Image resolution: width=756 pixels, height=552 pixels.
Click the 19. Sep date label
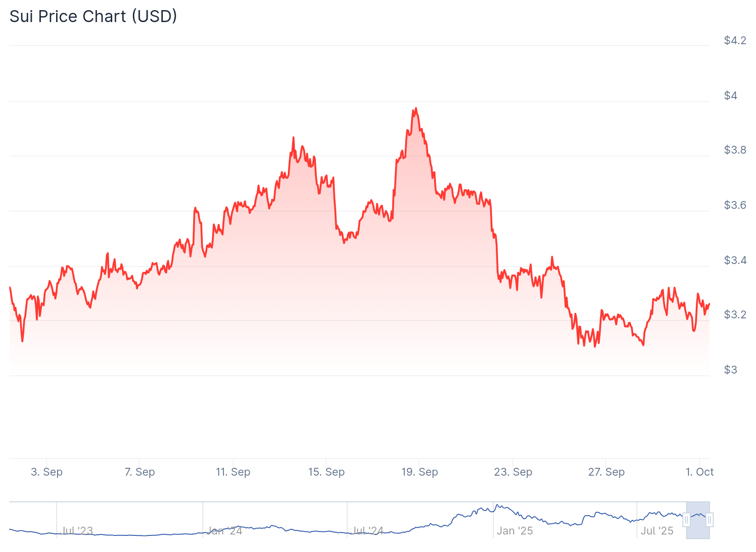[x=420, y=472]
